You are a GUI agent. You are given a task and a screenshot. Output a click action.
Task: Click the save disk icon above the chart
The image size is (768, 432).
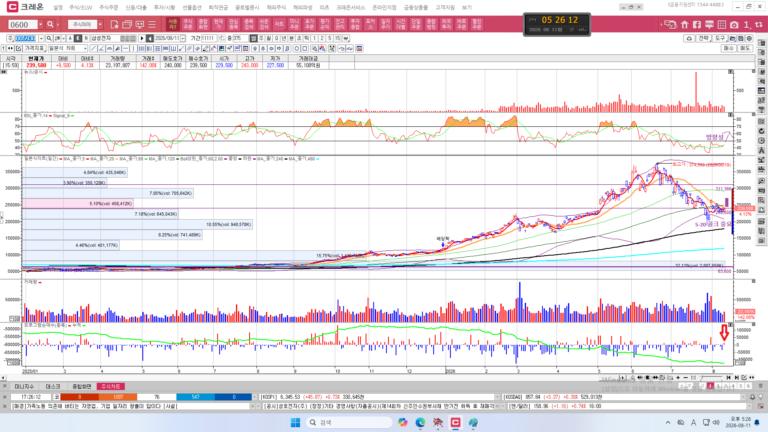pyautogui.click(x=741, y=38)
